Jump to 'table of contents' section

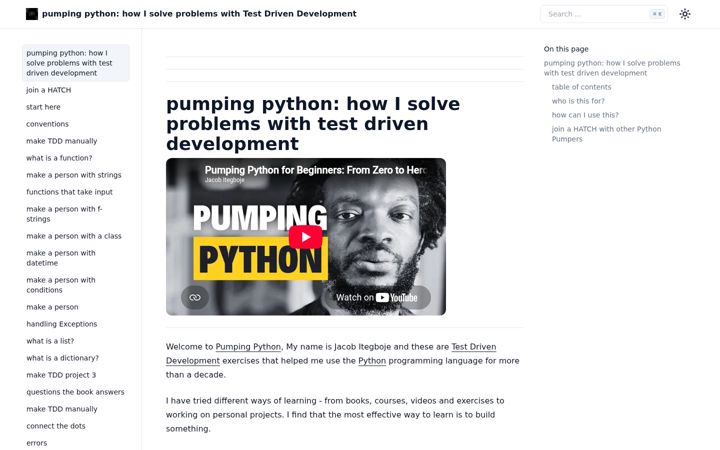point(581,87)
